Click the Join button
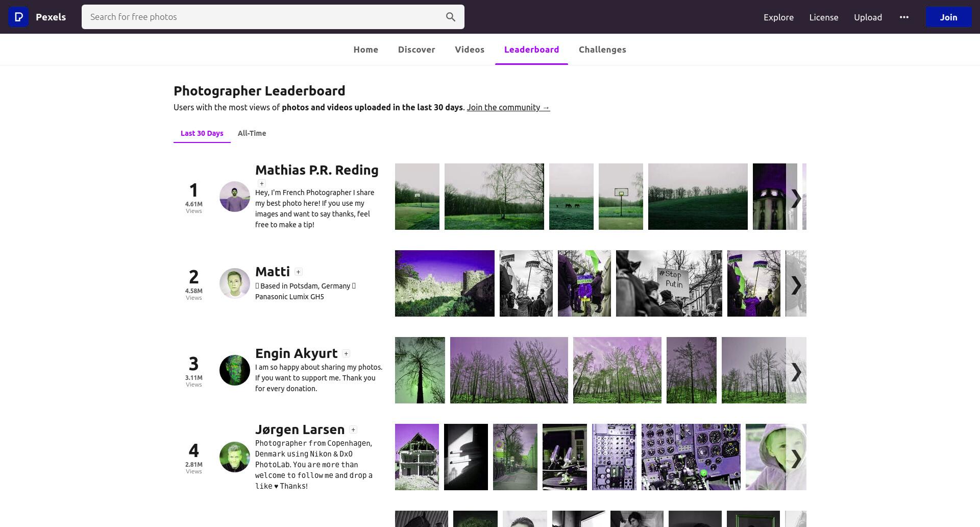This screenshot has width=980, height=527. click(x=948, y=17)
